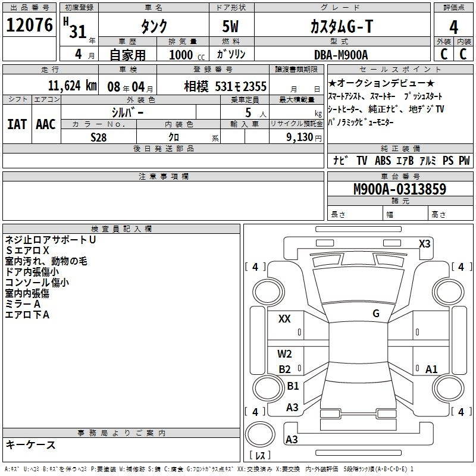This screenshot has height=476, width=476.
Task: Select note ドア内張傷小
Action: tap(32, 272)
